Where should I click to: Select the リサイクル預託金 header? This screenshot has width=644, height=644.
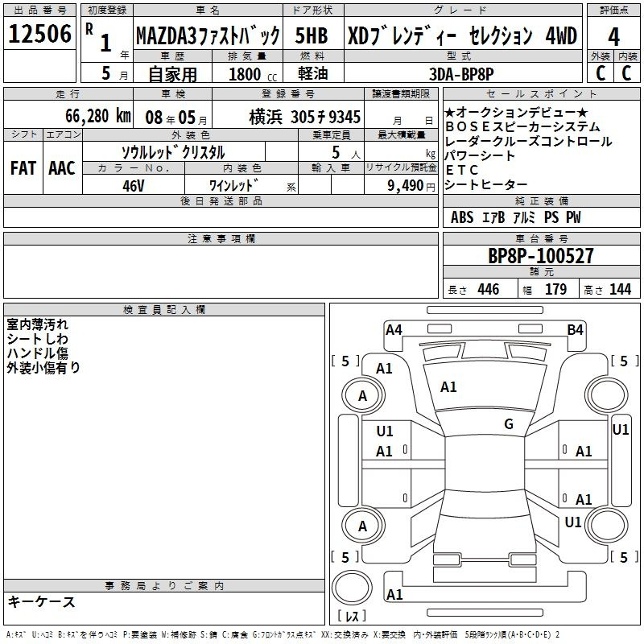[401, 168]
